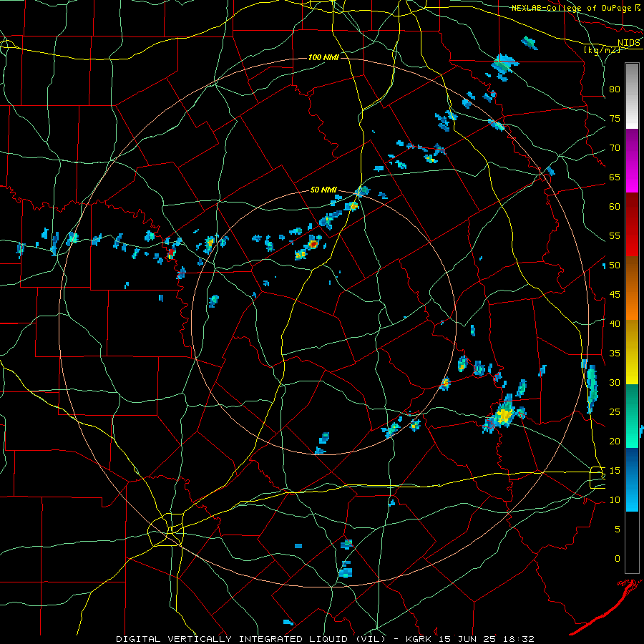Click the 45 value on the color scale
Screen dimensions: 644x644
pos(615,295)
